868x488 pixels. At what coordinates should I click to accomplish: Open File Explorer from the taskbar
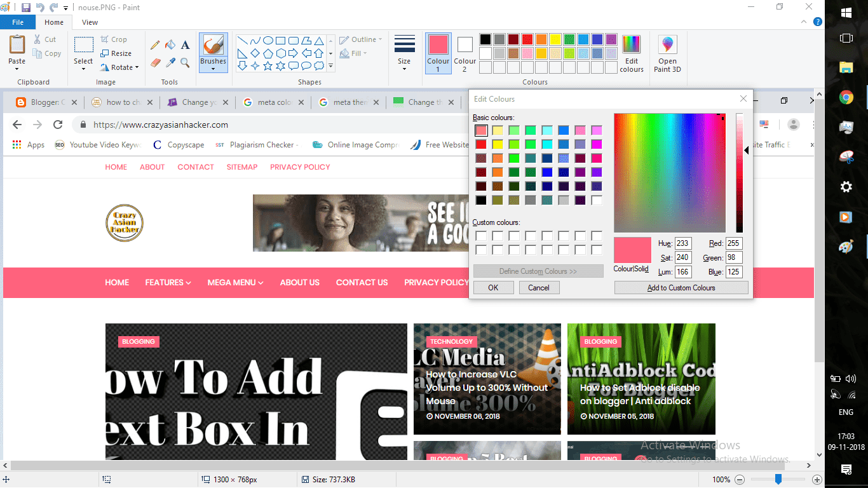846,67
